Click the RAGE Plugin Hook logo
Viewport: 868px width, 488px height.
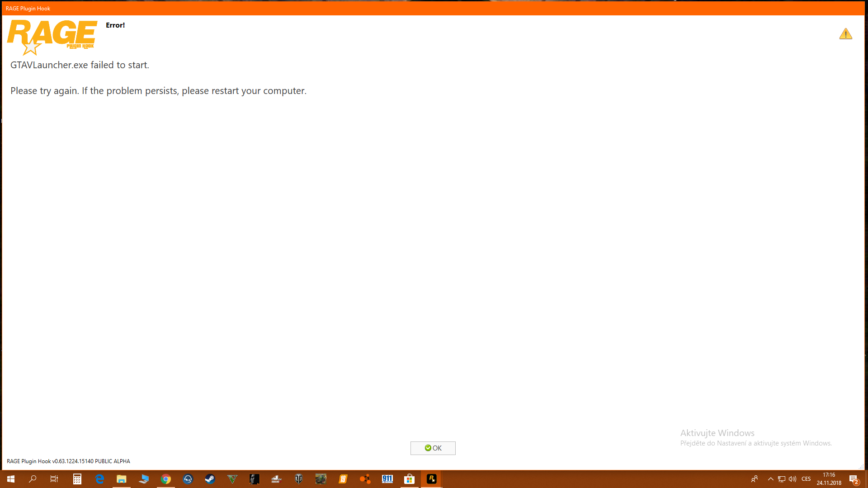[52, 37]
